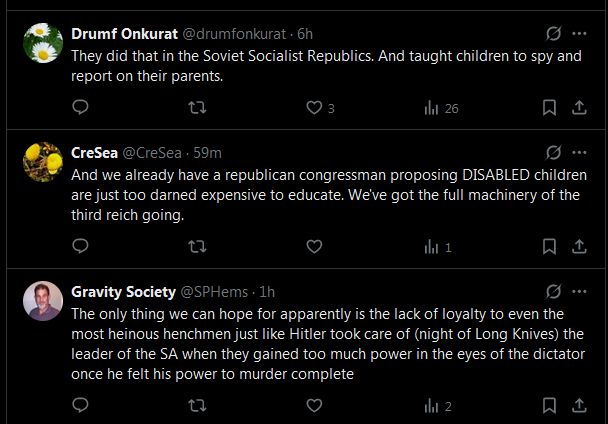Repost CreSea's tweet
This screenshot has height=424, width=608.
point(198,247)
